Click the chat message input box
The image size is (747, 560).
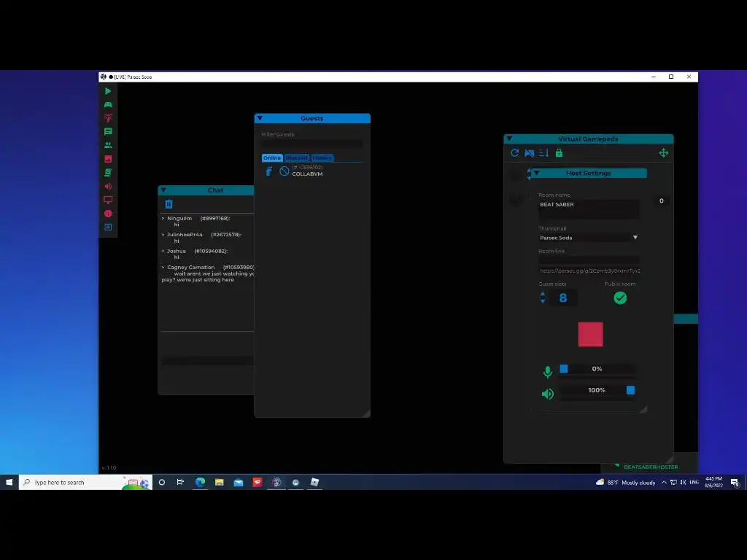(207, 360)
